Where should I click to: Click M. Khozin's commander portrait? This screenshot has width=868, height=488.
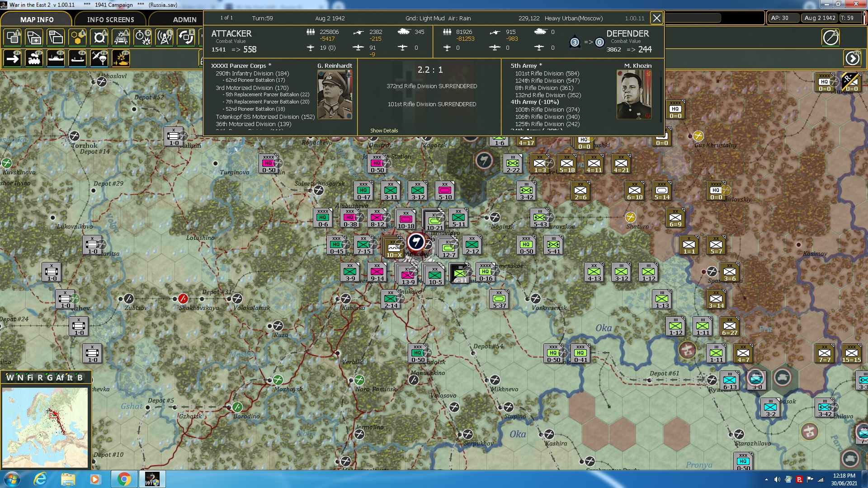(634, 94)
